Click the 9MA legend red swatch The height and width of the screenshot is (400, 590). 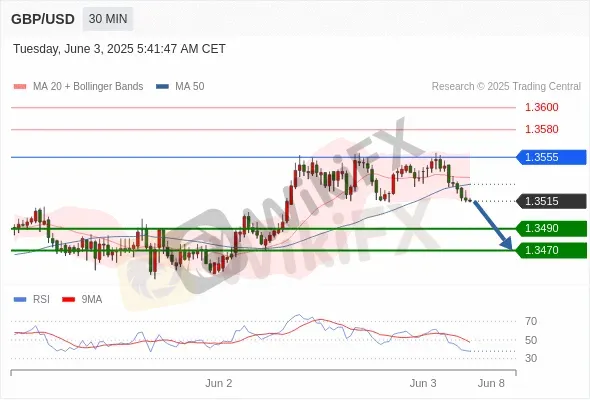tap(68, 300)
